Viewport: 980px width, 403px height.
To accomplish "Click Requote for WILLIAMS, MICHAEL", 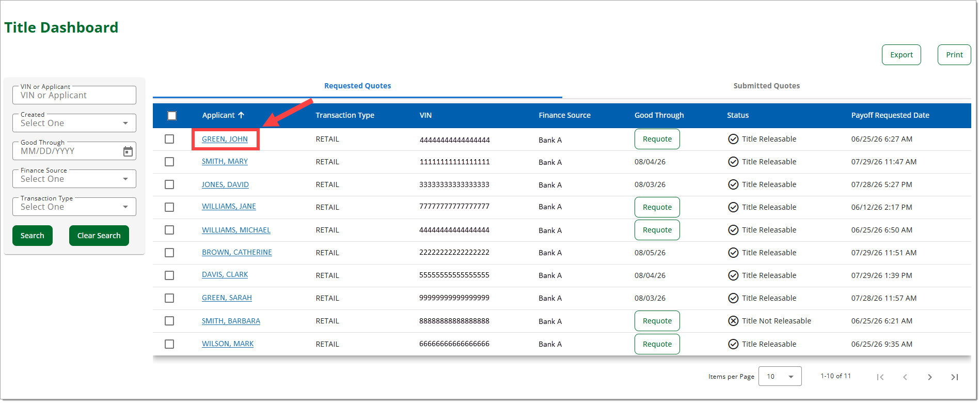I will (657, 230).
